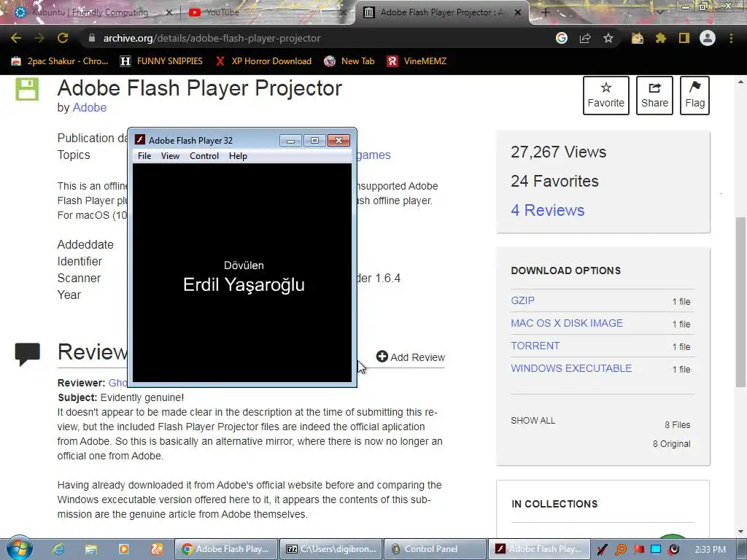The image size is (747, 560).
Task: Open the orange UC Browser taskbar icon
Action: (x=156, y=549)
